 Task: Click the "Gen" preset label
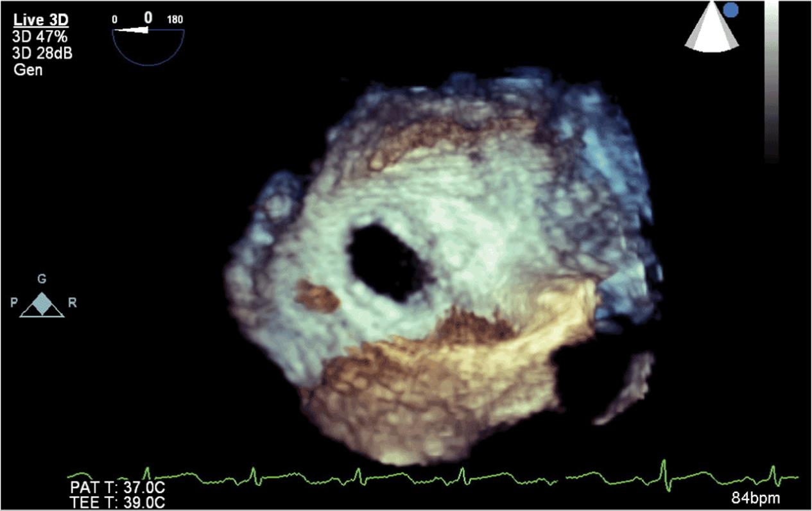pos(28,69)
